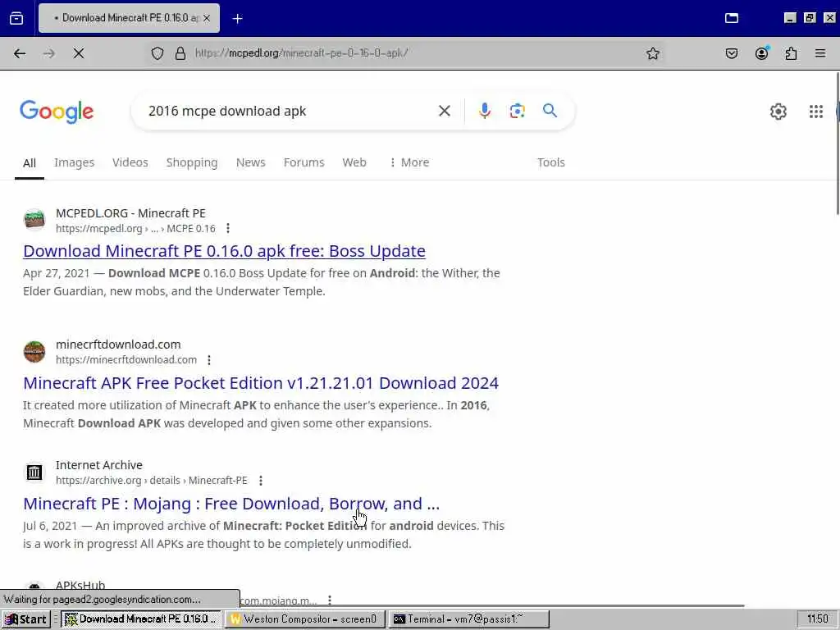Click the minecrftdownload.com site favicon
The width and height of the screenshot is (840, 630).
point(34,351)
